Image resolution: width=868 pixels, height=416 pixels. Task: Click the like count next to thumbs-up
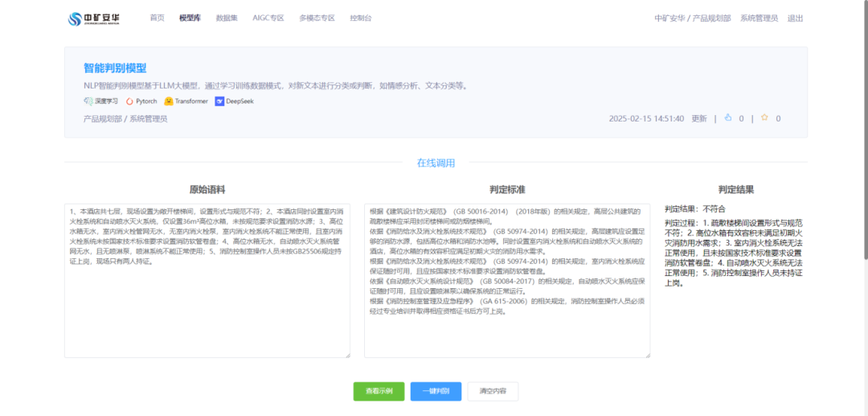pos(741,118)
